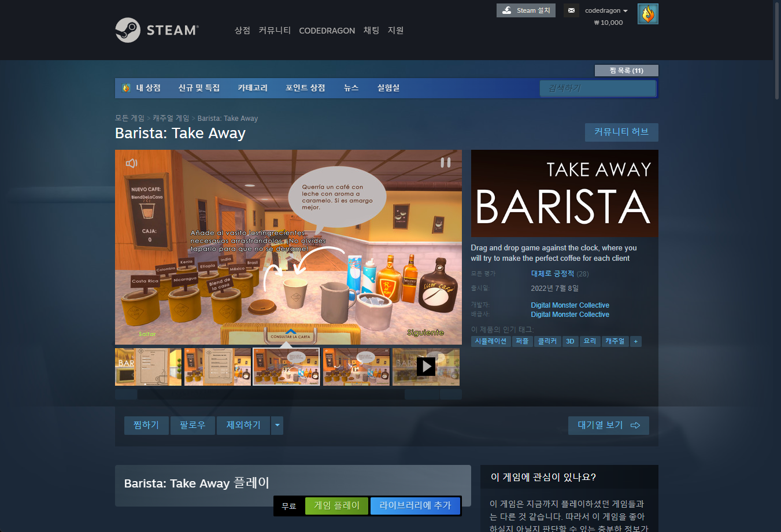This screenshot has width=781, height=532.
Task: Click the thumbnail strip left arrow
Action: tap(126, 394)
